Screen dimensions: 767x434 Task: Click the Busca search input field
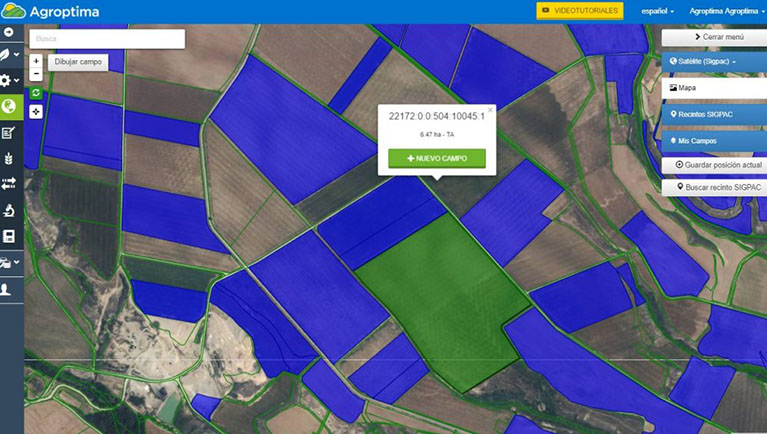107,39
